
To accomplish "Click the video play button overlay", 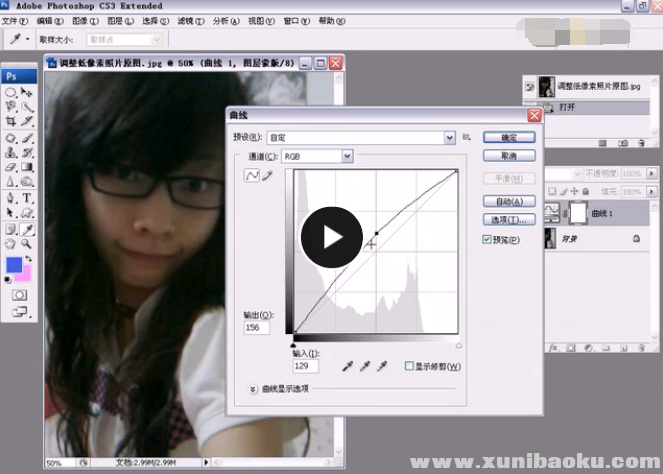I will click(331, 237).
